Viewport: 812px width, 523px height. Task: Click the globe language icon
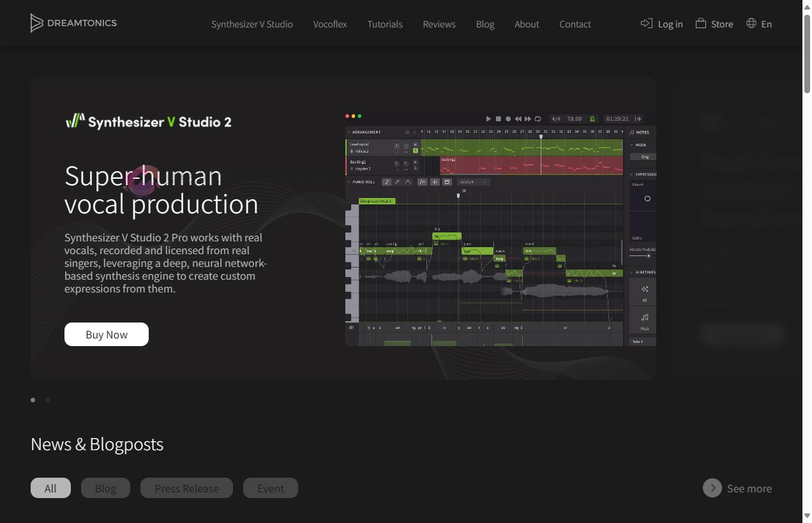tap(751, 24)
